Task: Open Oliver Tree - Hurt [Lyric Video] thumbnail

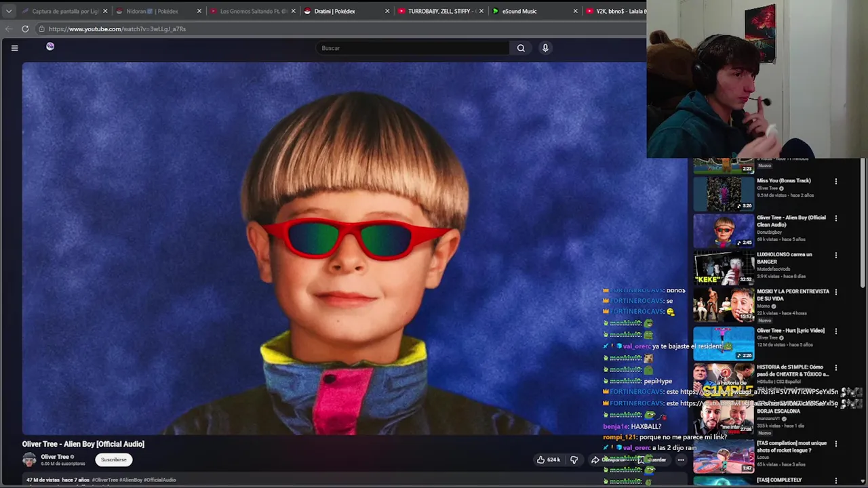Action: point(723,343)
